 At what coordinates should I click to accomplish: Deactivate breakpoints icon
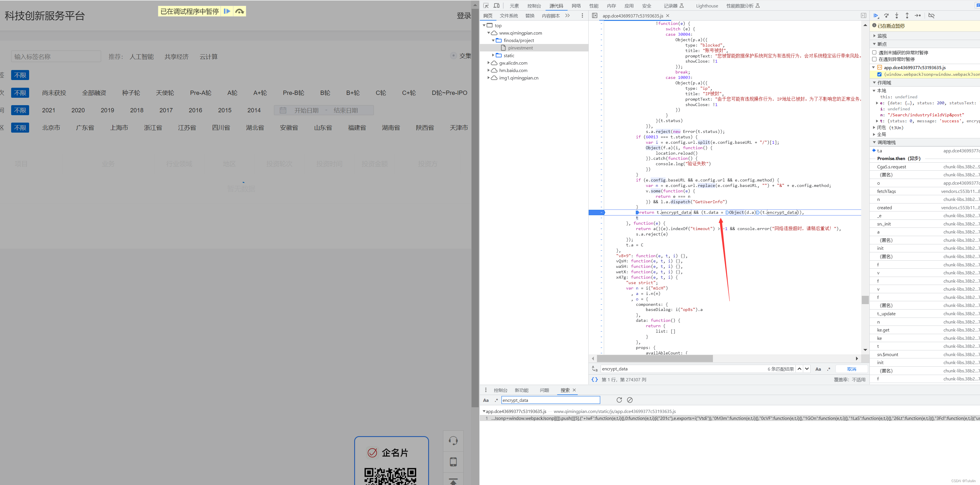(931, 16)
